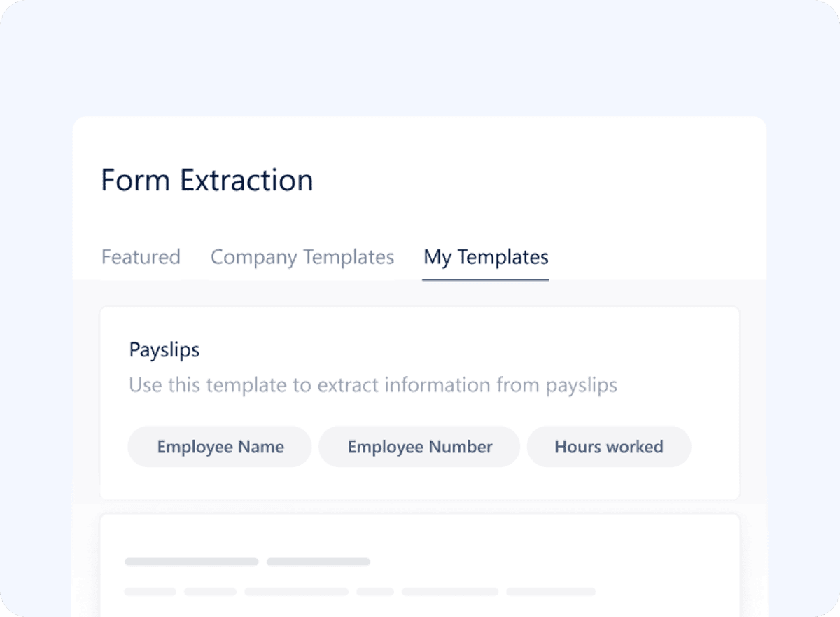Click the My Templates tab underline indicator

coord(485,277)
